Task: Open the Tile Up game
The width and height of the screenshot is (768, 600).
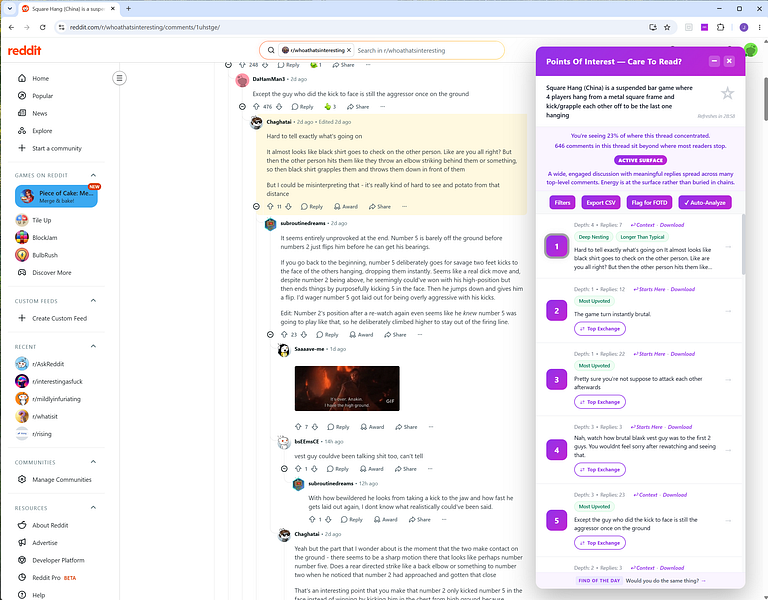Action: [x=42, y=220]
